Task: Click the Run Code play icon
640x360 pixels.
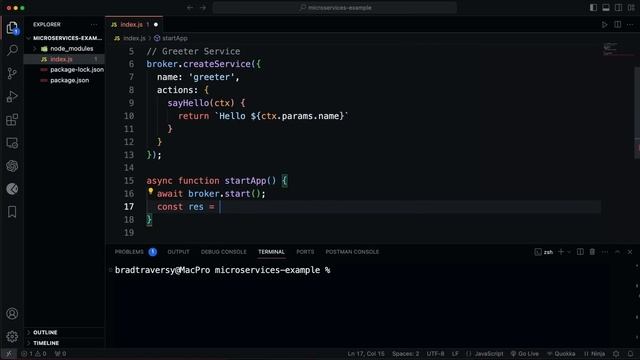Action: click(604, 24)
